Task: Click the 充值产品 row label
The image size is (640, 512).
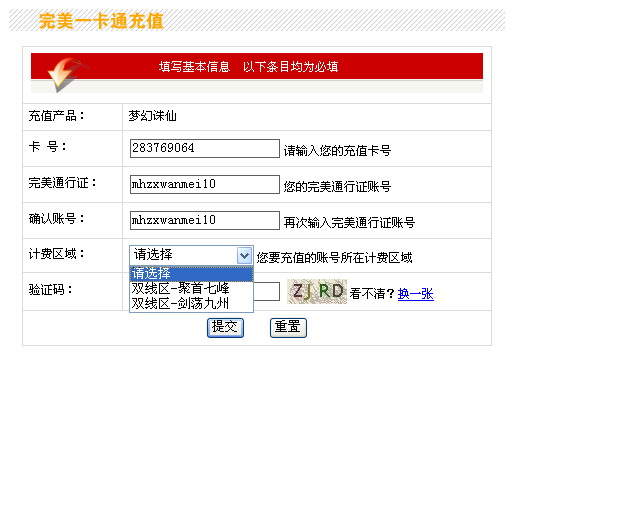Action: click(x=57, y=116)
